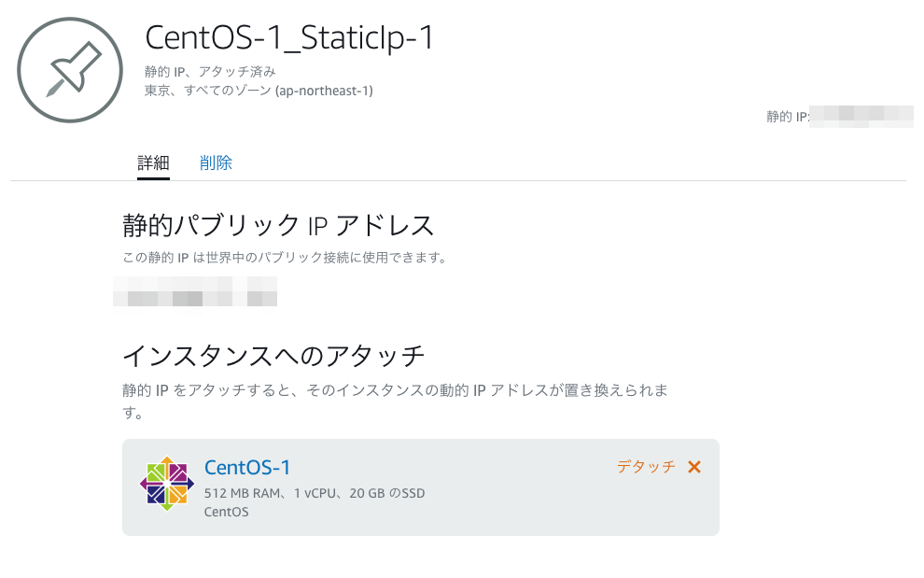Open the CentOS-1 instance link
Screen dimensions: 924x578
coord(247,467)
